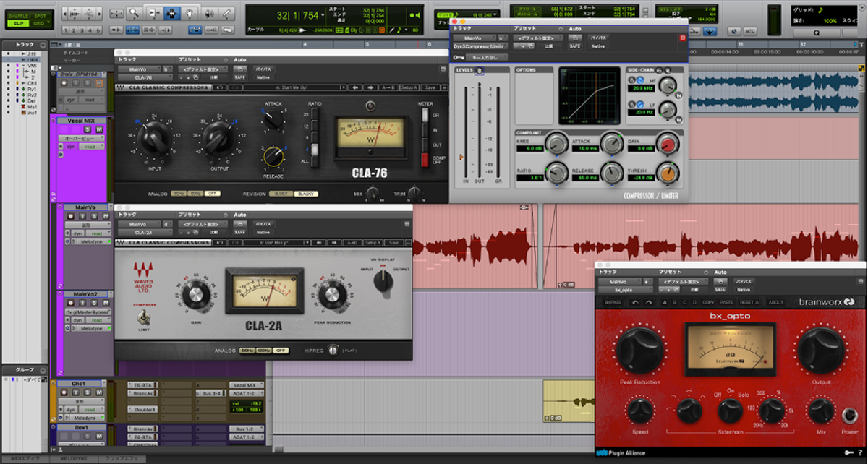Image resolution: width=868 pixels, height=464 pixels.
Task: Open the GRID mode dropdown
Action: 39,24
